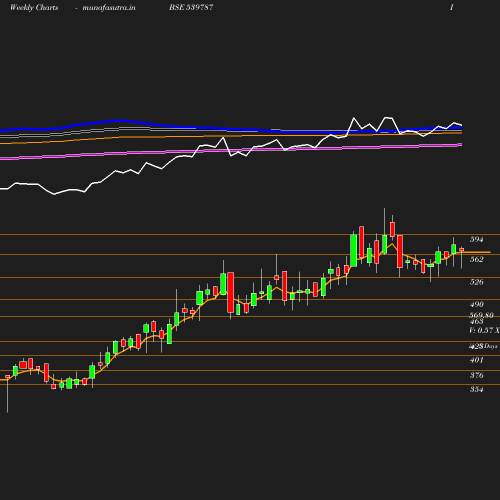Screen dimensions: 500x500
Task: Click the 'munafasutra.in' site label
Action: pyautogui.click(x=109, y=7)
